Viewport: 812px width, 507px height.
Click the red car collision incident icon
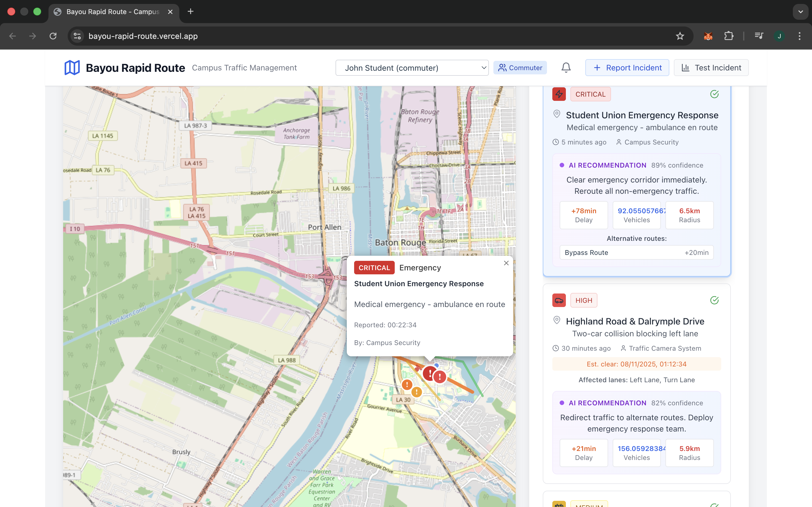(x=559, y=301)
